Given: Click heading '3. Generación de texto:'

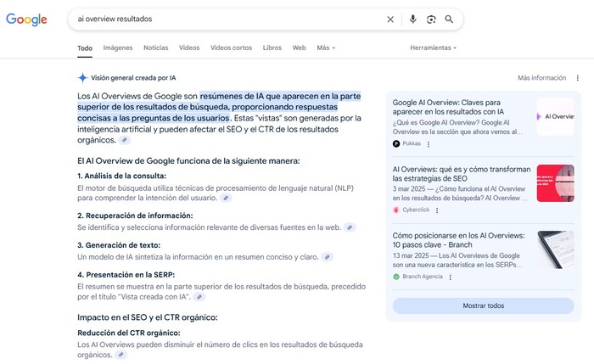Looking at the screenshot, I should click(x=119, y=245).
